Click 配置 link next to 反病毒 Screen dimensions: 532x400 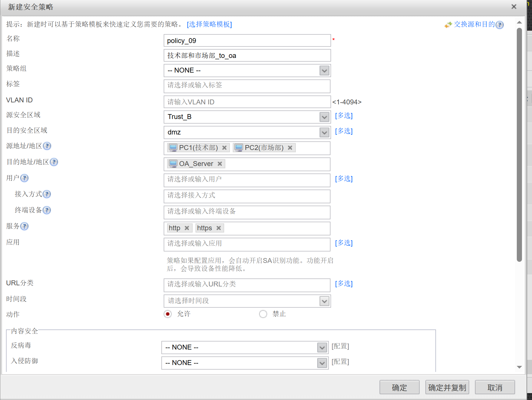pos(341,346)
